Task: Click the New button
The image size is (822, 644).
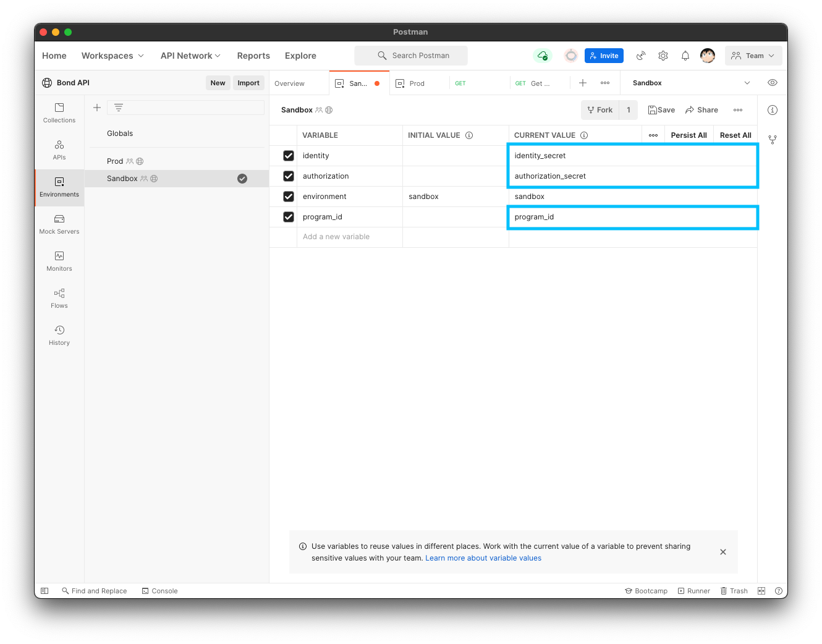Action: (x=218, y=83)
